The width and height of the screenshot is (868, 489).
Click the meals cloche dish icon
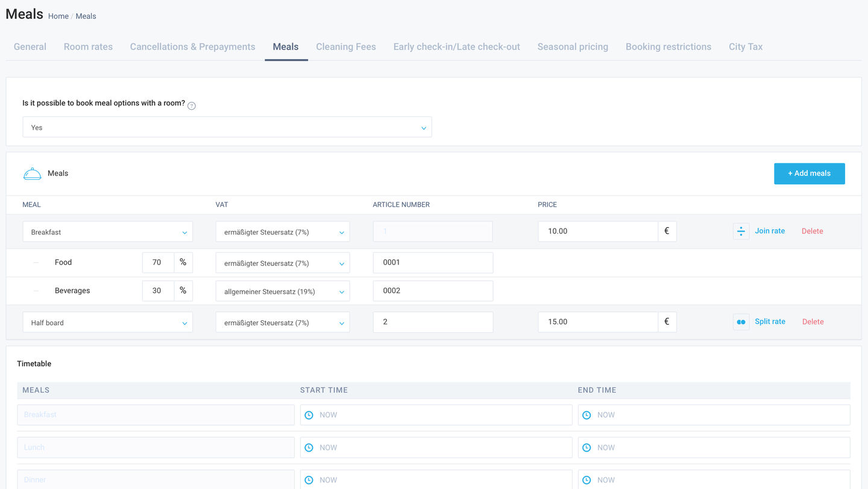coord(32,174)
